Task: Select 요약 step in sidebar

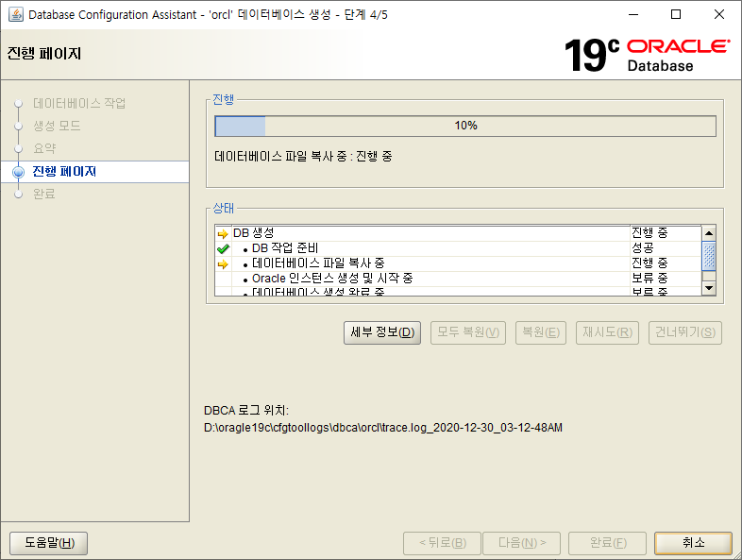Action: (x=44, y=148)
